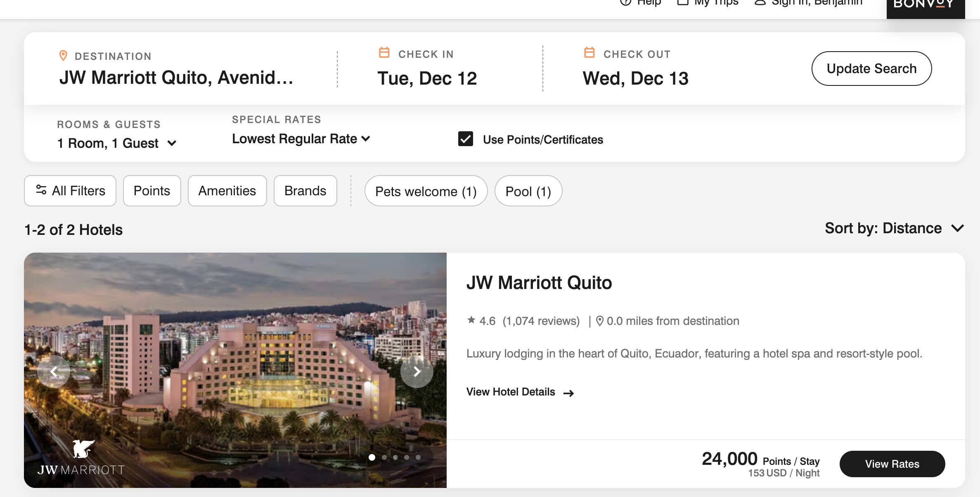The image size is (980, 497).
Task: Expand the Sort by: Distance menu
Action: [x=894, y=228]
